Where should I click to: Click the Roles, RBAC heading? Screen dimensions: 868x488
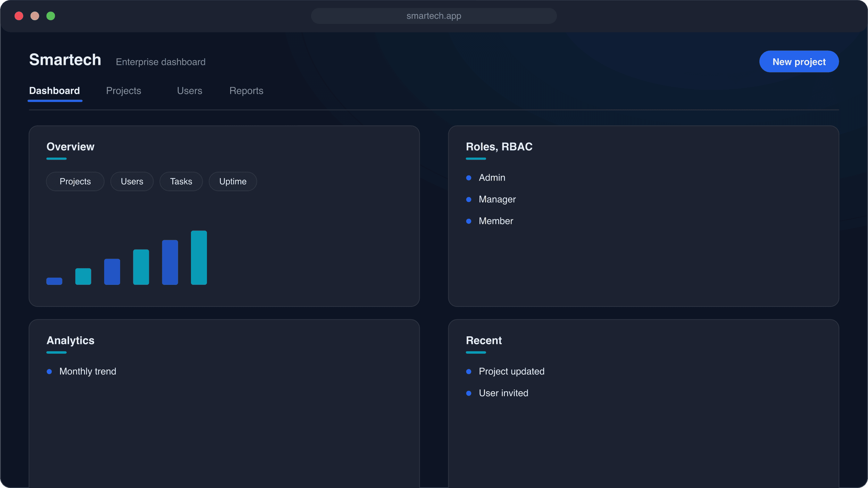click(499, 146)
